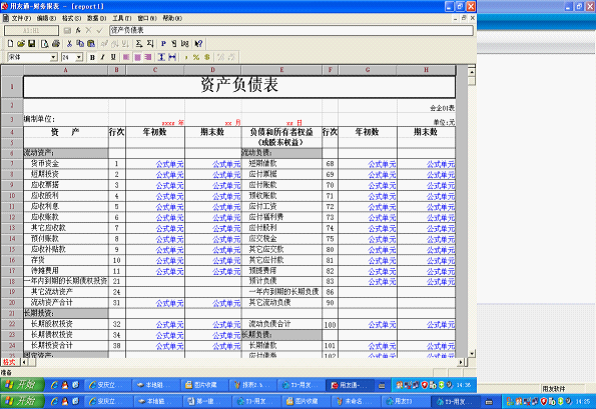Click the row height adjust icon

tap(162, 57)
